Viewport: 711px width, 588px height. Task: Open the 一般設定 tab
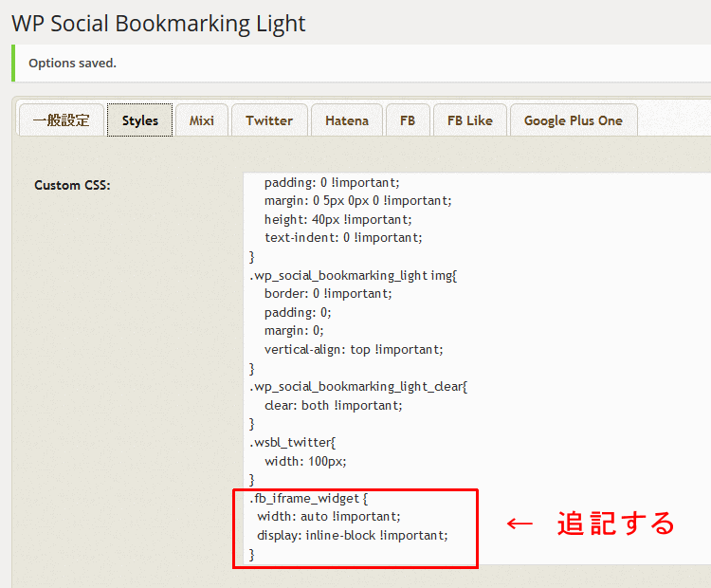[62, 120]
